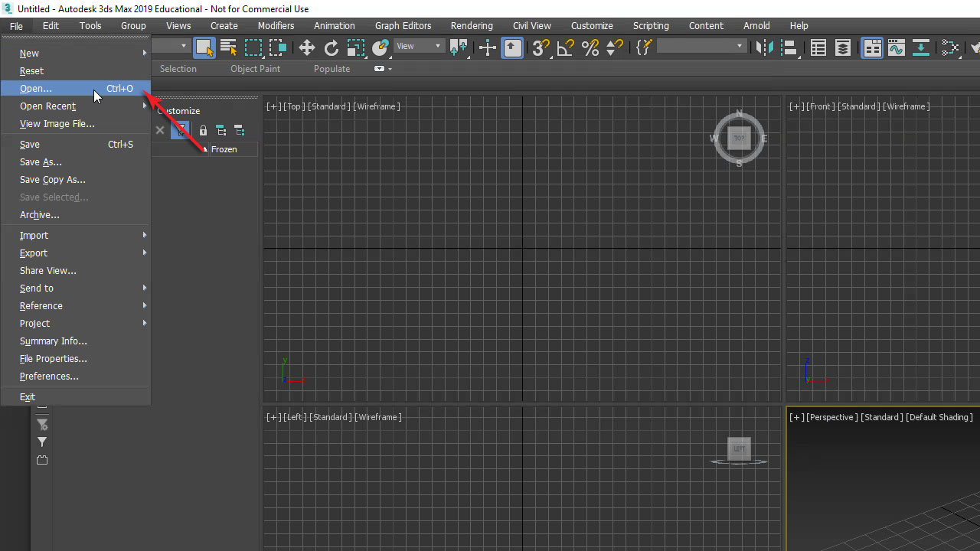980x551 pixels.
Task: Click the Object Paint ribbon tab
Action: tap(255, 69)
